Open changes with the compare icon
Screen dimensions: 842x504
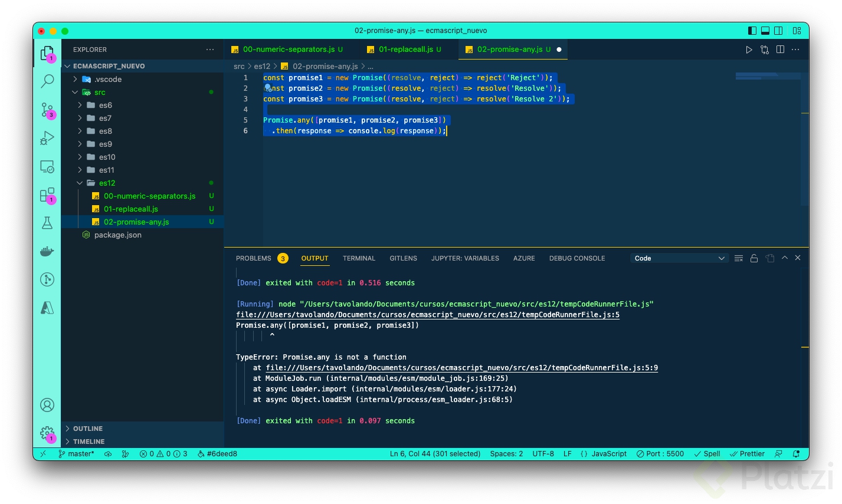click(765, 50)
